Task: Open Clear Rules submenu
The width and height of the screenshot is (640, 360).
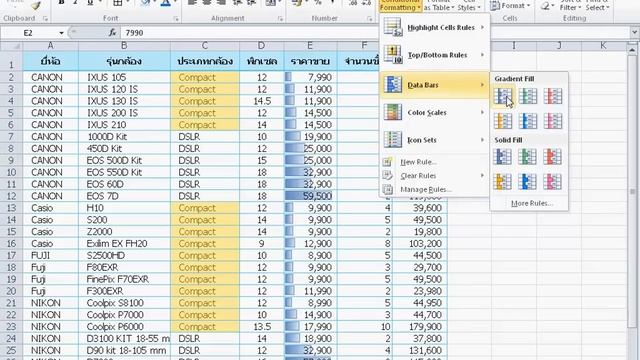Action: tap(434, 176)
